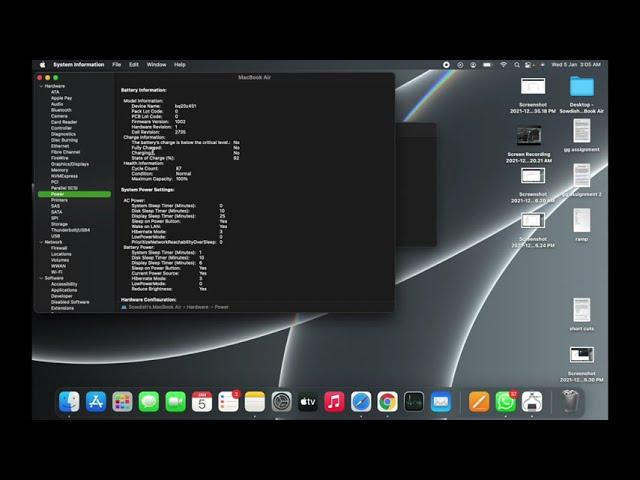Click the battery status icon
The width and height of the screenshot is (640, 480).
487,64
